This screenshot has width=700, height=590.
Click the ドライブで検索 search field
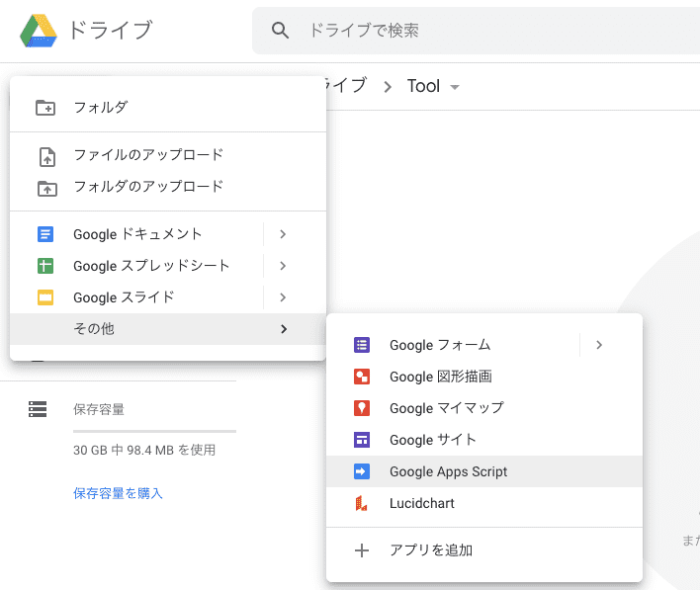[476, 31]
